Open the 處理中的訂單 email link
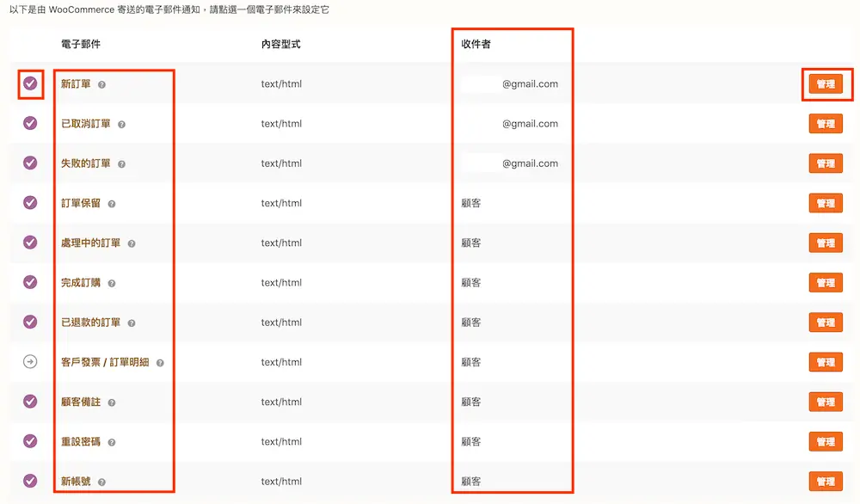 tap(90, 243)
